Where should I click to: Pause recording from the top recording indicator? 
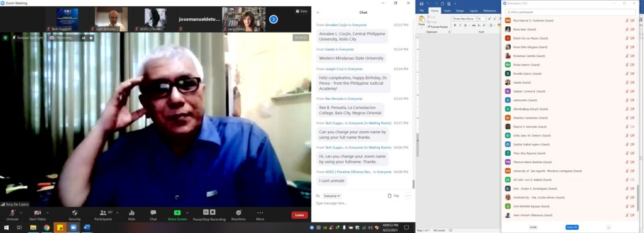(84, 38)
